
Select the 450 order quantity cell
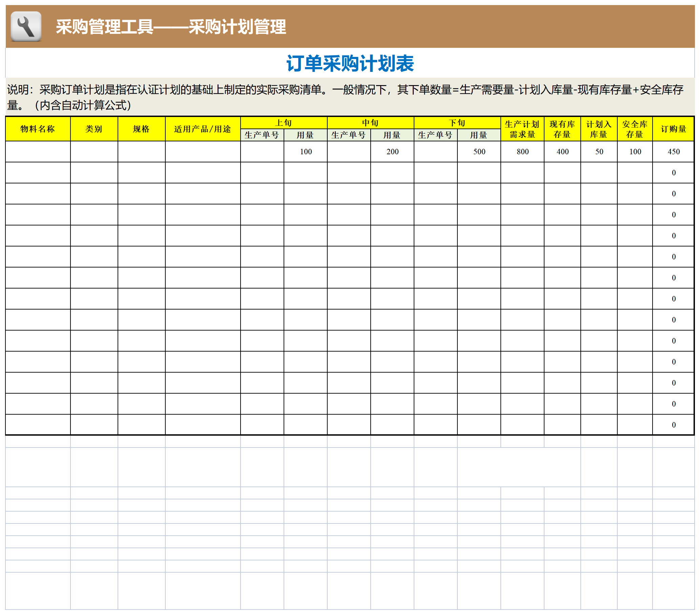point(673,152)
